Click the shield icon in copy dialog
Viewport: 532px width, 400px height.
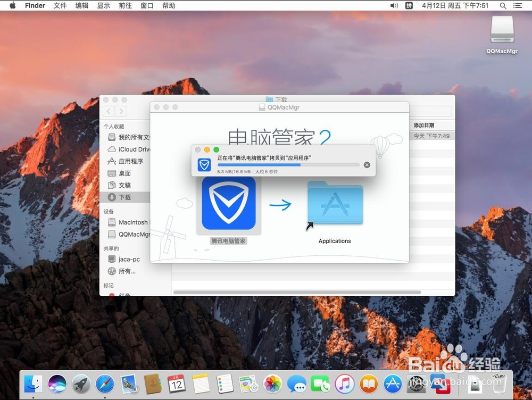coord(204,165)
